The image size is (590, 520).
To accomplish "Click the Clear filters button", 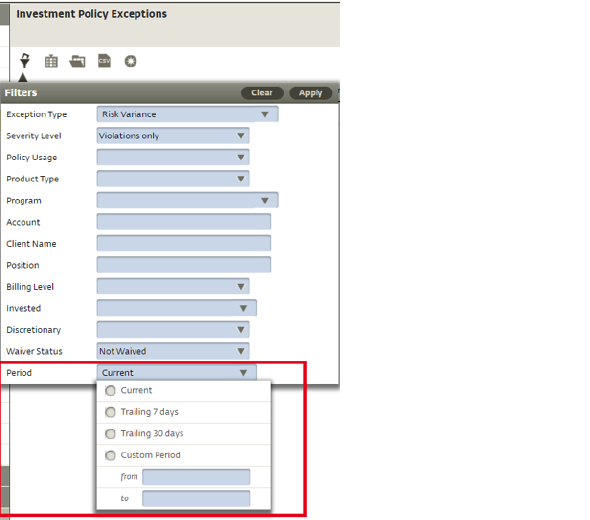I will coord(262,93).
